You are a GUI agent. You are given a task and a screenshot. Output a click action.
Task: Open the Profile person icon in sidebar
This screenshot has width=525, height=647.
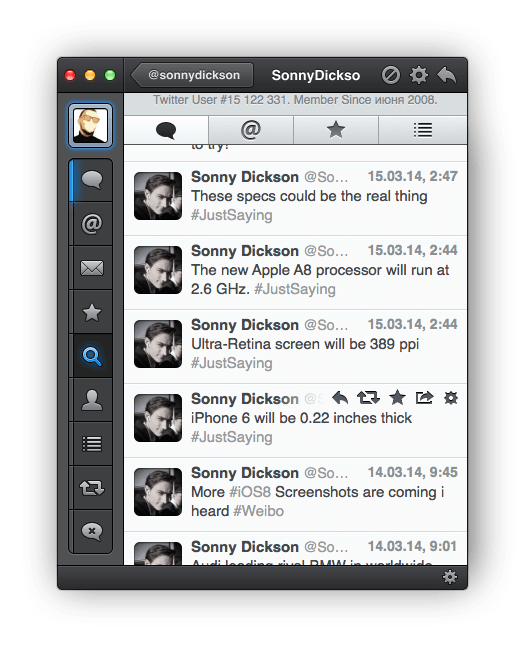tap(92, 400)
